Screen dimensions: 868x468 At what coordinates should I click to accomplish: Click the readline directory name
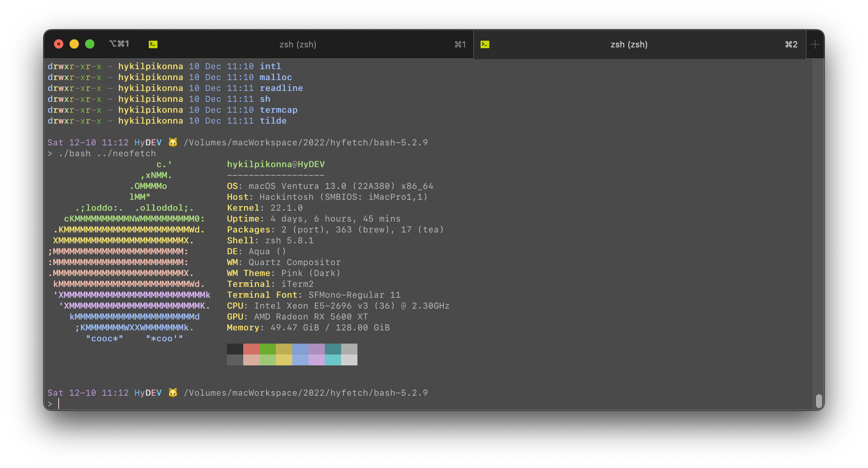click(x=281, y=88)
